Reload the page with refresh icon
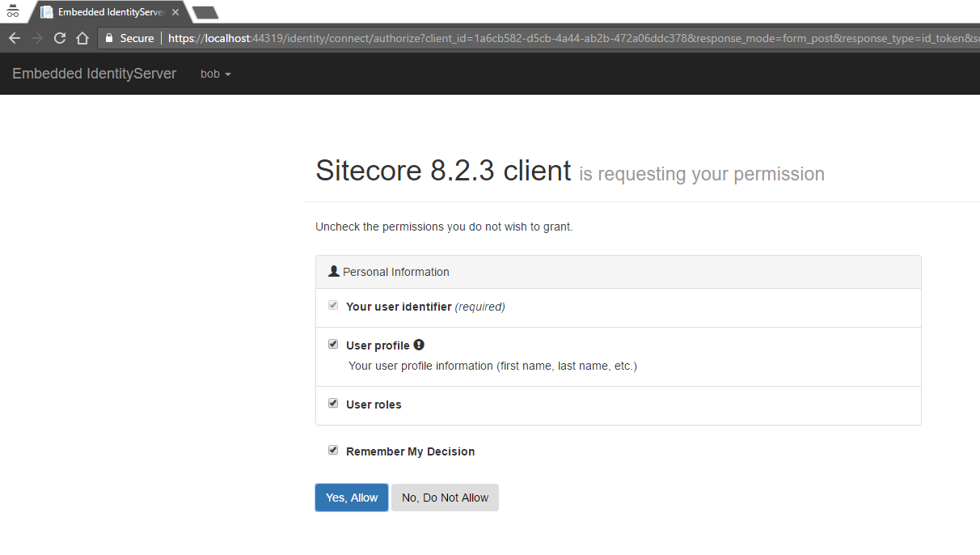980x555 pixels. tap(60, 38)
